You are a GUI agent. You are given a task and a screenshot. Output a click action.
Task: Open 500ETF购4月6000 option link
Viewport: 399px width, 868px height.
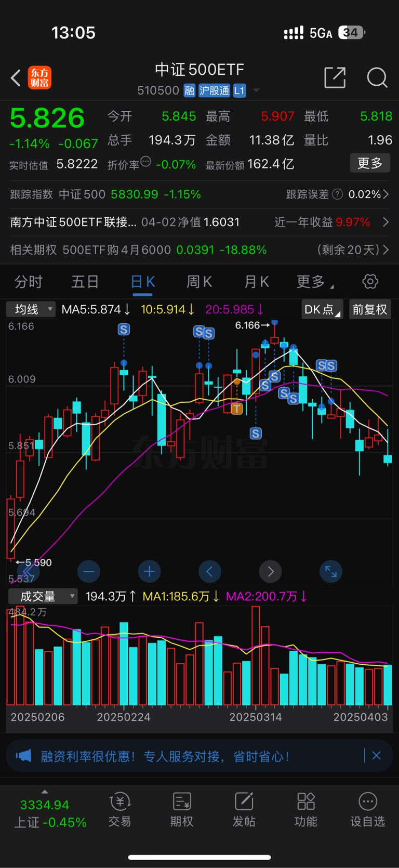point(117,250)
